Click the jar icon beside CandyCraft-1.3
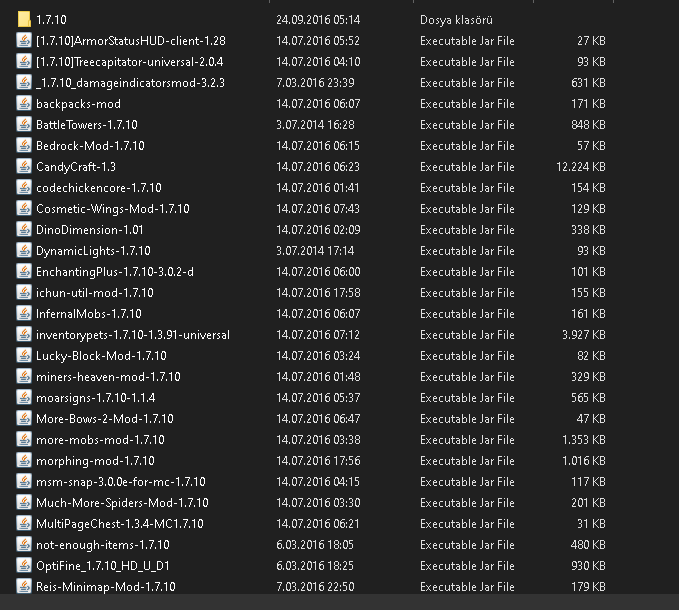The width and height of the screenshot is (679, 610). click(24, 166)
